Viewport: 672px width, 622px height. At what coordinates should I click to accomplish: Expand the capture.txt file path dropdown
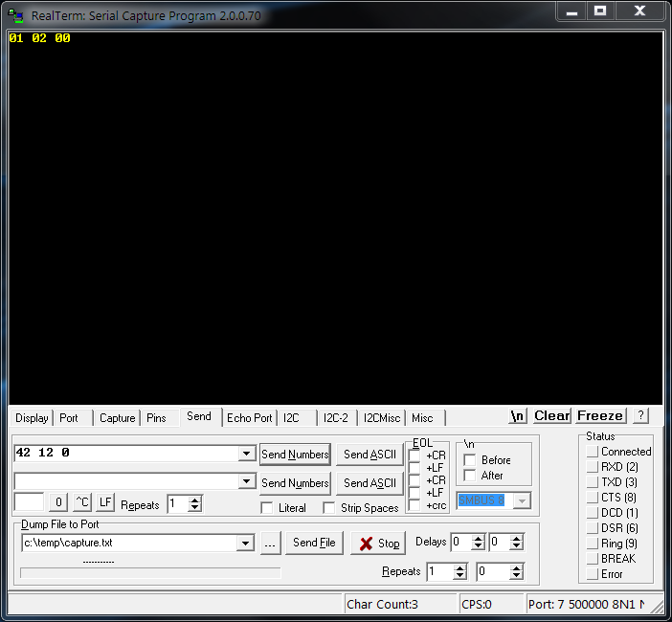pyautogui.click(x=245, y=544)
